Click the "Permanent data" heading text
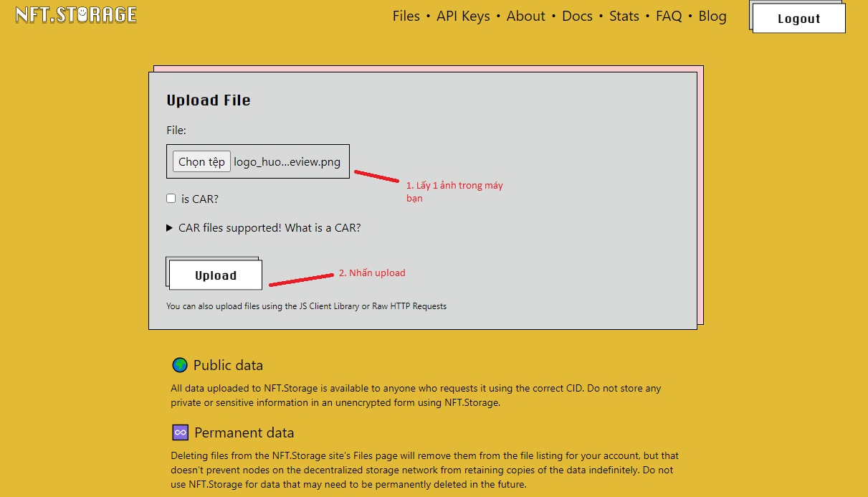Image resolution: width=868 pixels, height=497 pixels. coord(244,432)
